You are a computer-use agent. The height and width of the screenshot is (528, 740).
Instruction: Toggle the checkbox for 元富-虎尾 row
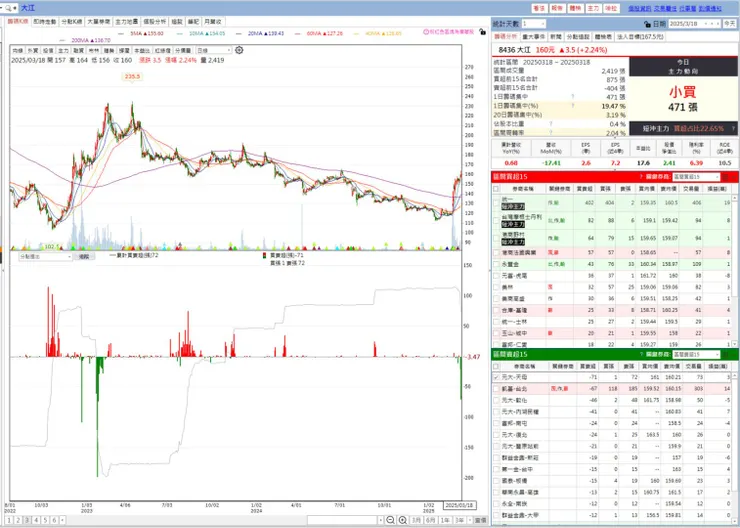point(496,276)
